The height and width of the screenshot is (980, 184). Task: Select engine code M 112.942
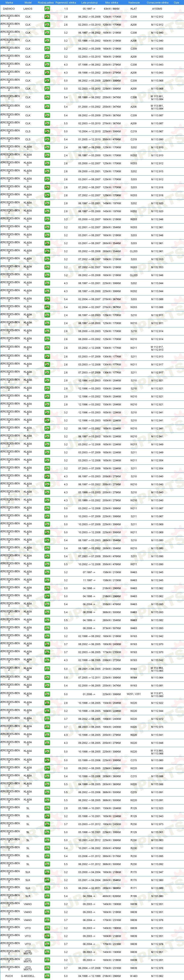point(157,636)
